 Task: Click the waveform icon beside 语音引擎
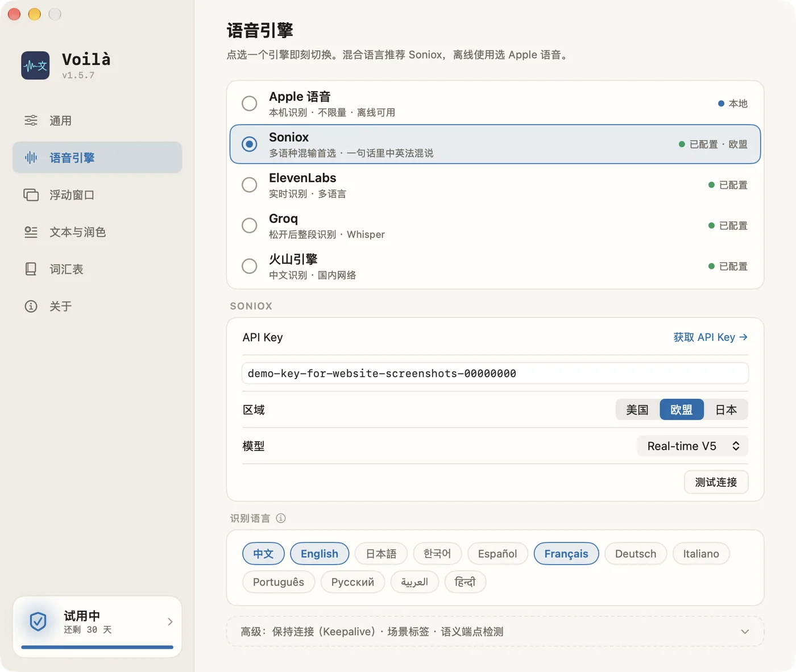click(31, 157)
